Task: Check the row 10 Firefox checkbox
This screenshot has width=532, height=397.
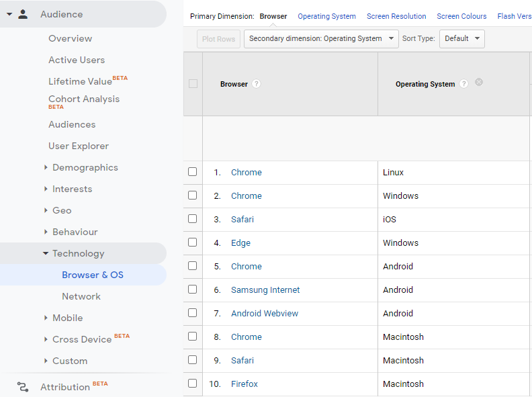Action: (192, 383)
